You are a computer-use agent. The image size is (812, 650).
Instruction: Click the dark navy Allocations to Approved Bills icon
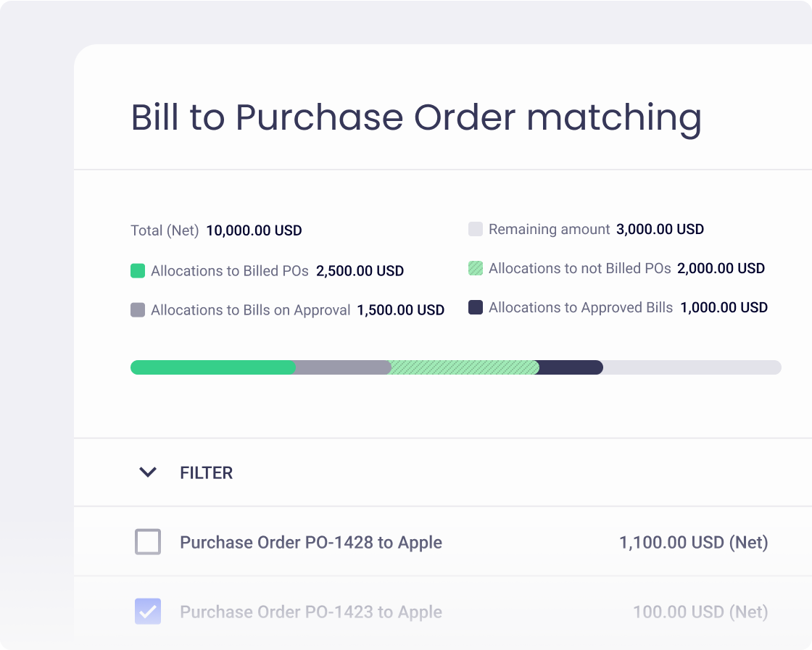tap(476, 307)
